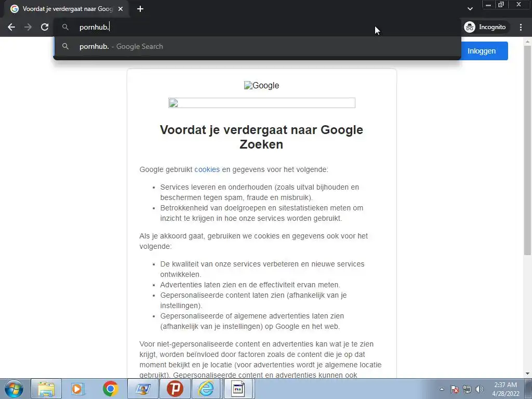Click paragraph 'Voor niet-gepersonaliseerde content en advertenties'
This screenshot has height=399, width=532.
point(261,360)
